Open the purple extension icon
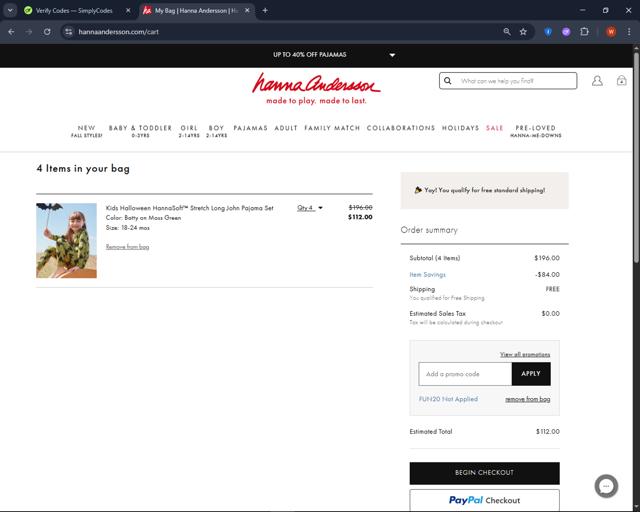Screen dimensions: 640x512 tap(566, 32)
